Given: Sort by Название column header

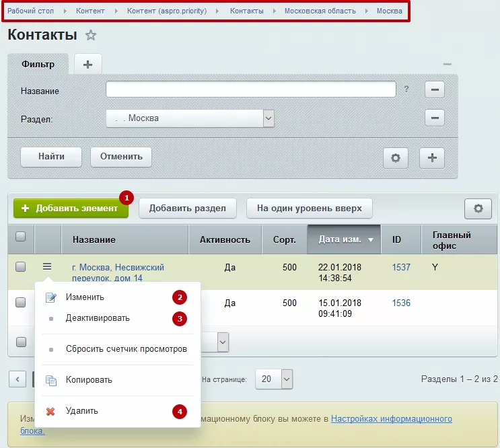Looking at the screenshot, I should 124,239.
